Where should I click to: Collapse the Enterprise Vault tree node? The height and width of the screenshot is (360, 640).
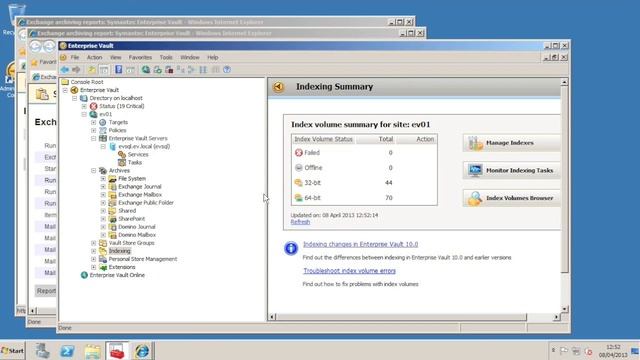65,90
